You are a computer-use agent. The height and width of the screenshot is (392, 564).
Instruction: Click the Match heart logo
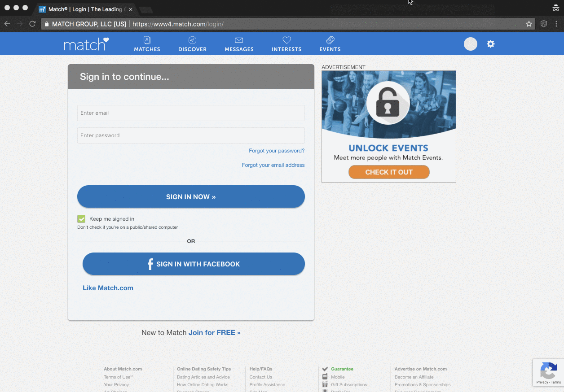[86, 44]
